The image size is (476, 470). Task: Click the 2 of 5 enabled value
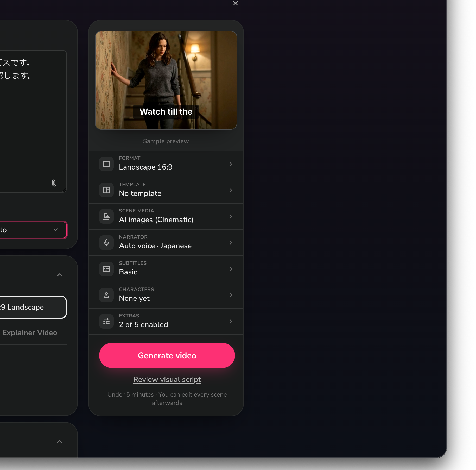click(143, 324)
